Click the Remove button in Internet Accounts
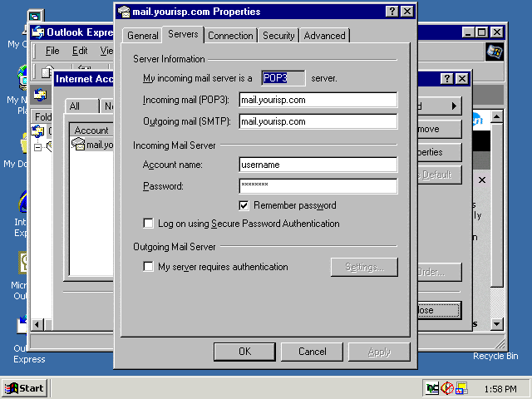Screen dimensions: 532x399 pos(440,129)
